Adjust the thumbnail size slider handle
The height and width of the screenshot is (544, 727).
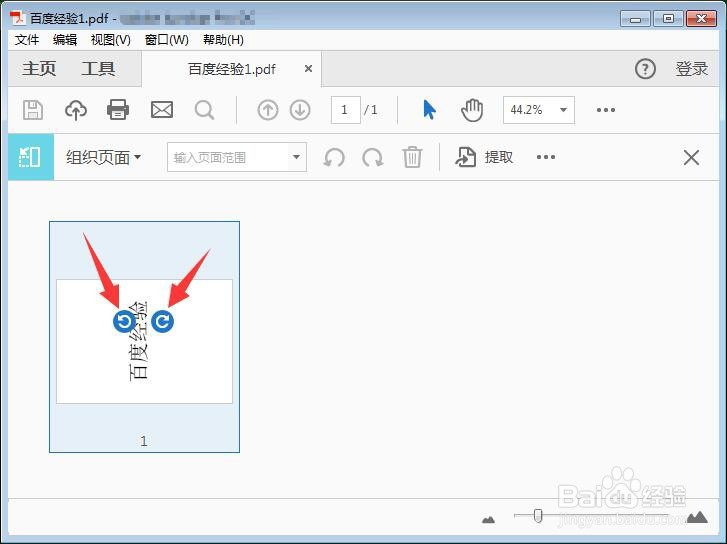[538, 515]
